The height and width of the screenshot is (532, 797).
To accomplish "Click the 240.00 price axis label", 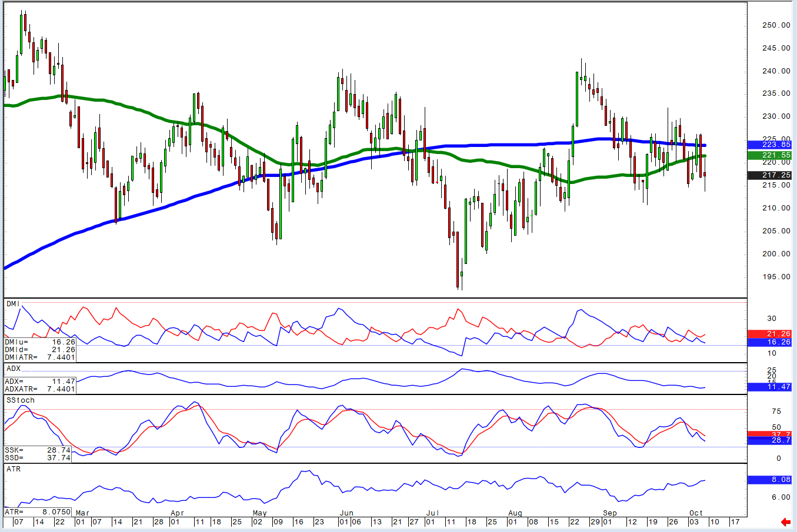I will [x=776, y=71].
